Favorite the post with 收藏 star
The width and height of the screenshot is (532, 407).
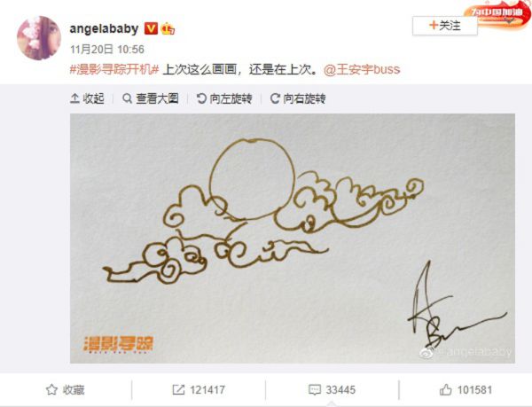[x=65, y=389]
